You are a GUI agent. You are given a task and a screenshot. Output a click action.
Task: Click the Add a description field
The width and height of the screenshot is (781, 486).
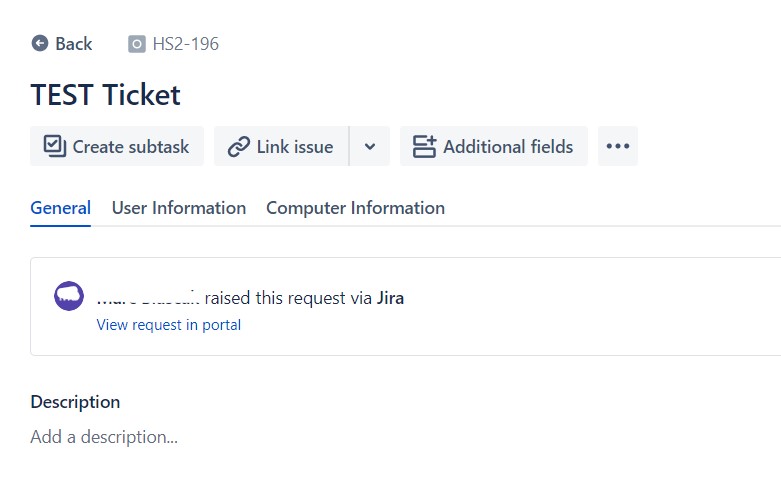(x=104, y=437)
